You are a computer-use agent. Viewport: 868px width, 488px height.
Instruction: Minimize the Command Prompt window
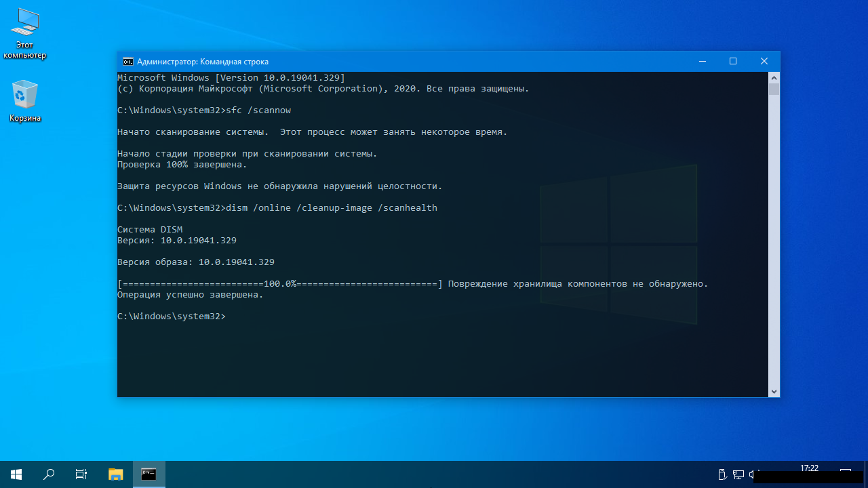click(702, 61)
